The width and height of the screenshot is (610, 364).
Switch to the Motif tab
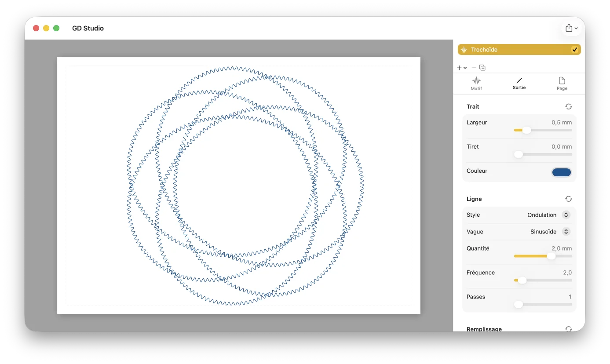(x=476, y=84)
